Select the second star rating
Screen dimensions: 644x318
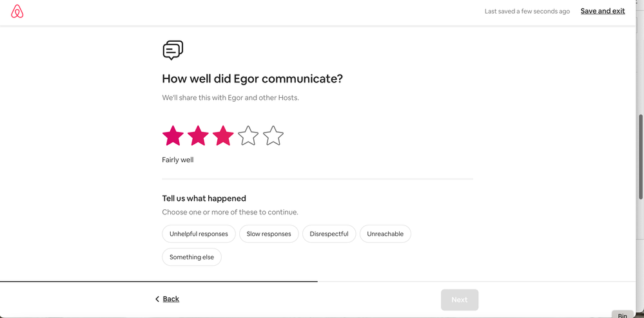point(198,136)
